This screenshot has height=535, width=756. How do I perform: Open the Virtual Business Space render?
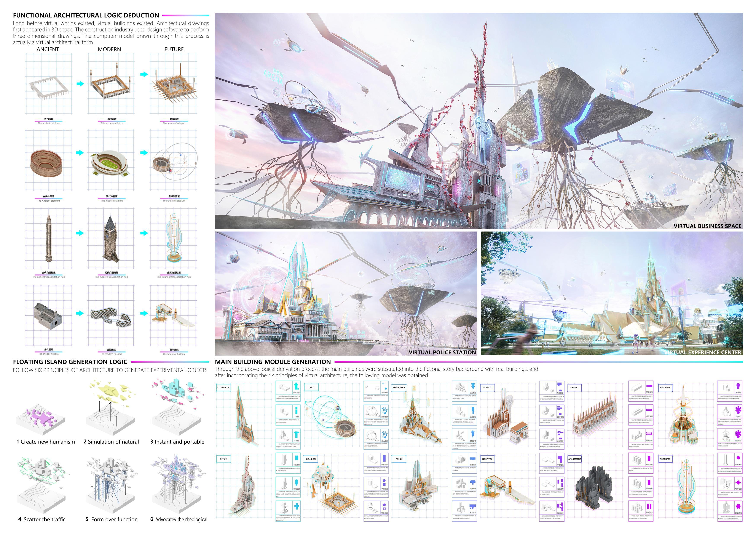[x=478, y=121]
